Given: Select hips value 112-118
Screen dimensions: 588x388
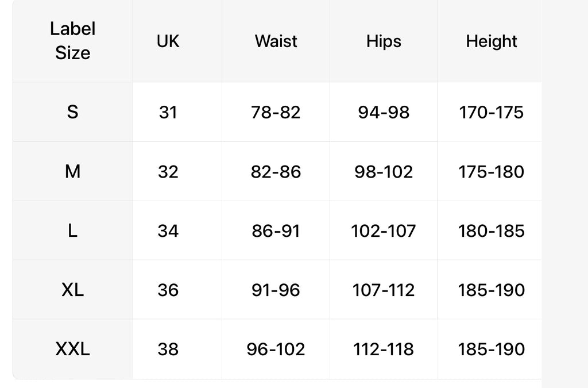Looking at the screenshot, I should [x=384, y=349].
